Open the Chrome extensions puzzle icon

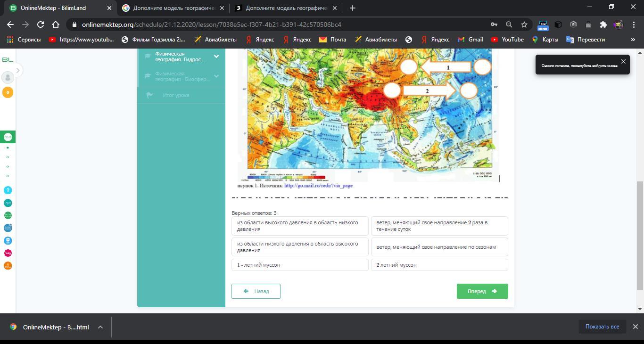click(x=603, y=25)
